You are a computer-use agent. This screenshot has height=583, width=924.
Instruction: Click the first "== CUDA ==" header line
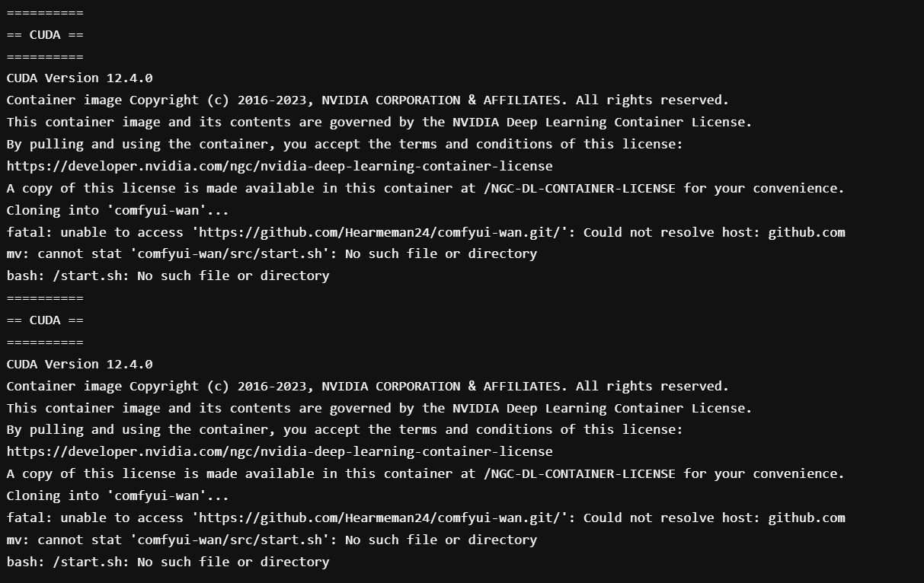click(45, 35)
